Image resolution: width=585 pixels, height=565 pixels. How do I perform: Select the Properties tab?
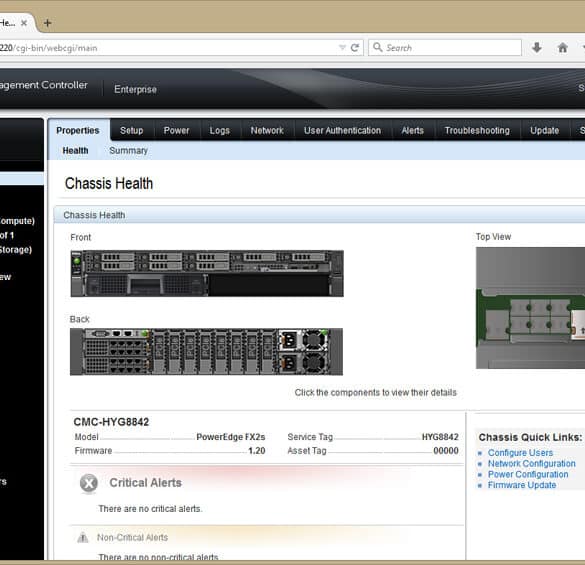coord(78,130)
